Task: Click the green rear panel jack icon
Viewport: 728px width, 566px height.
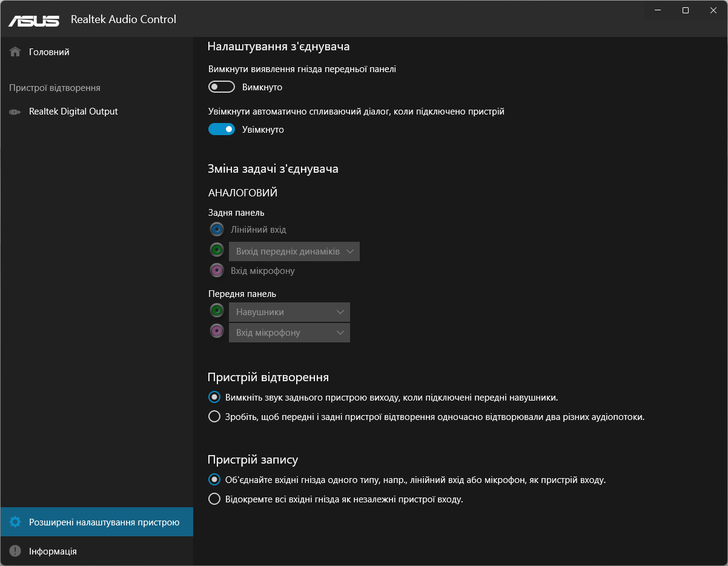Action: (217, 250)
